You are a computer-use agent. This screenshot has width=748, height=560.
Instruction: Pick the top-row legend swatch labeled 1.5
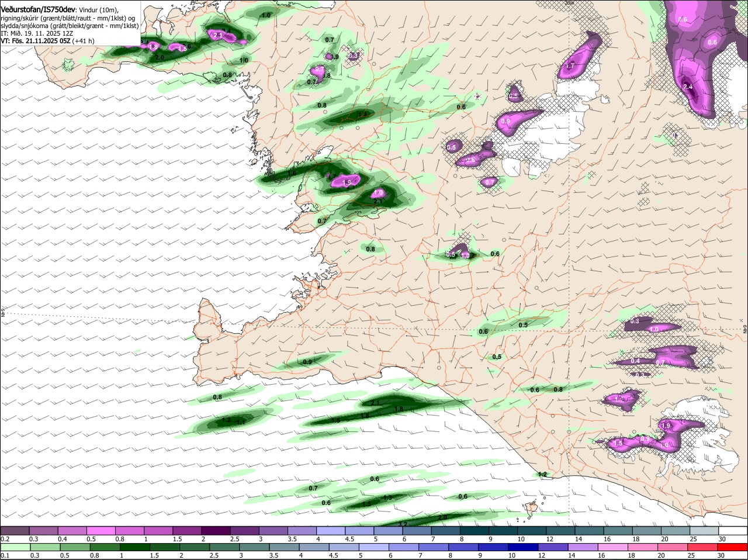point(187,530)
